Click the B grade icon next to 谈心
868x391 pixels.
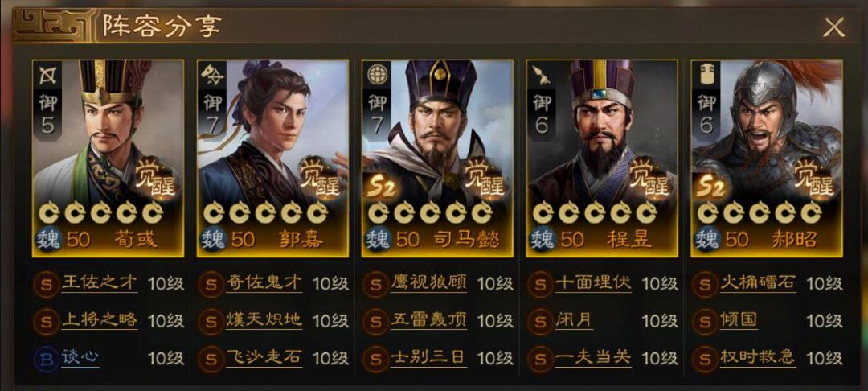click(46, 359)
